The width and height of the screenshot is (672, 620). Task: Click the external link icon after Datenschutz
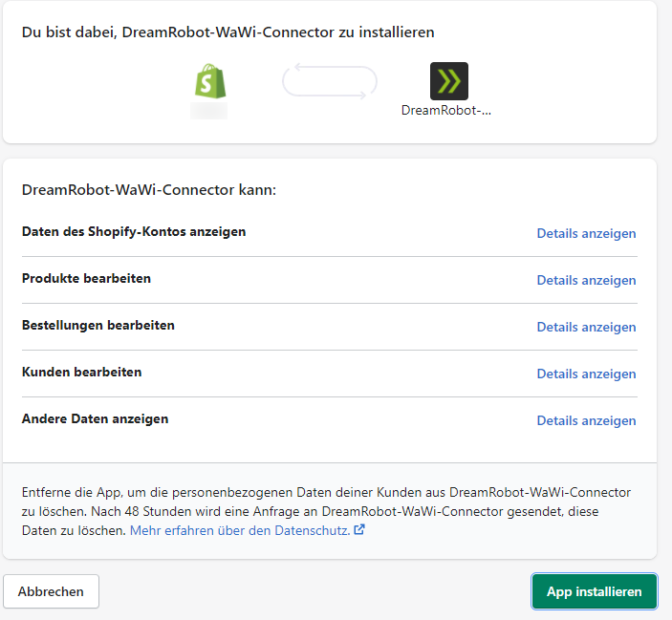(359, 529)
